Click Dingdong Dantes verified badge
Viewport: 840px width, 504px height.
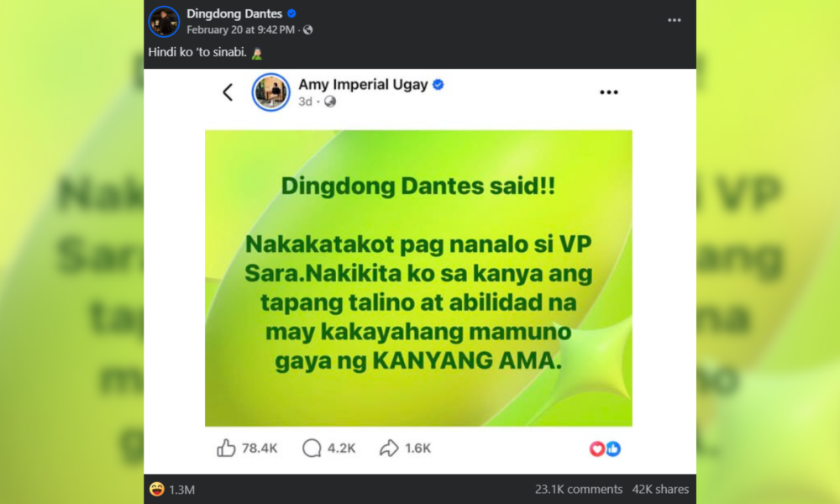[x=291, y=13]
